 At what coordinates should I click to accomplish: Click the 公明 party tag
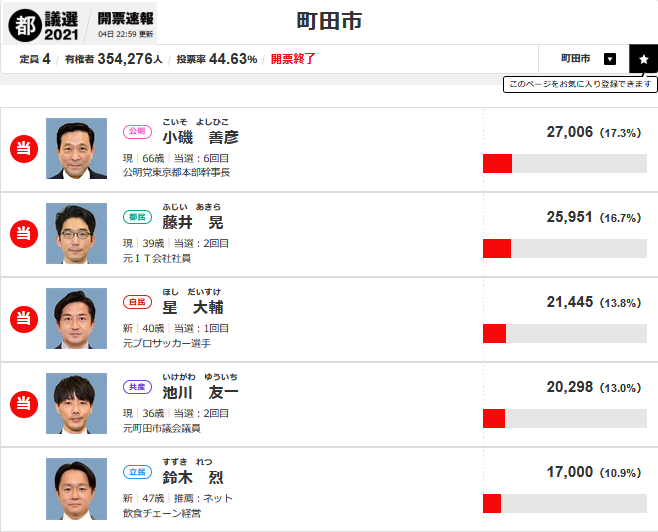coord(136,131)
